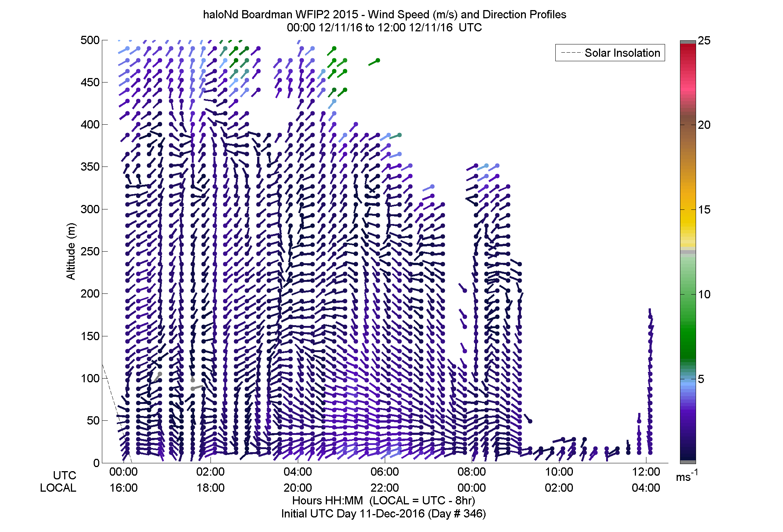
Task: Click the UTC time tick '02:00'
Action: coord(210,472)
